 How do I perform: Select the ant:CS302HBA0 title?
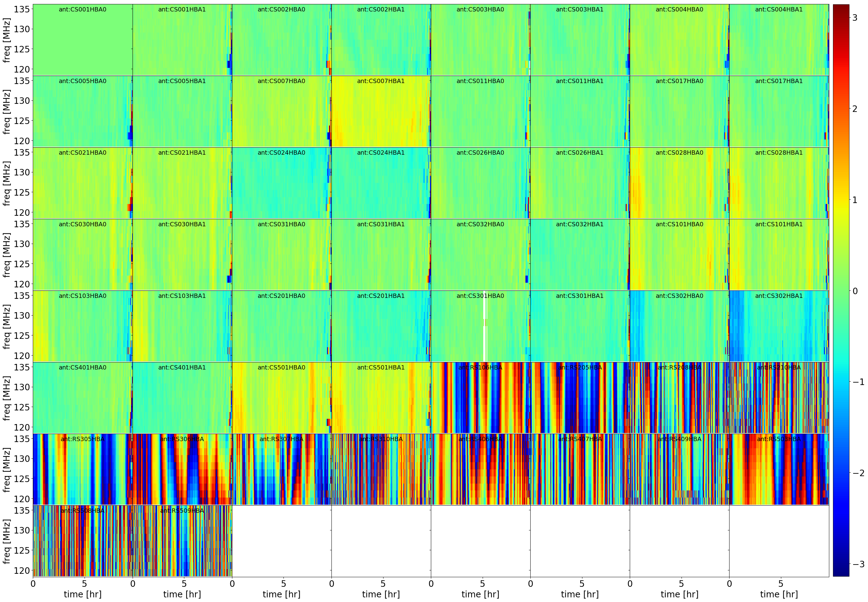(x=680, y=296)
